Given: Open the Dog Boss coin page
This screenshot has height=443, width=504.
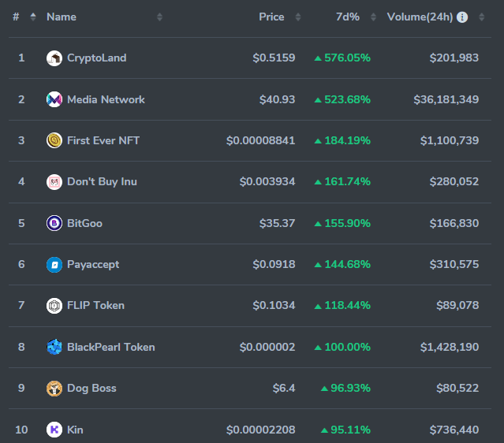Looking at the screenshot, I should tap(91, 388).
